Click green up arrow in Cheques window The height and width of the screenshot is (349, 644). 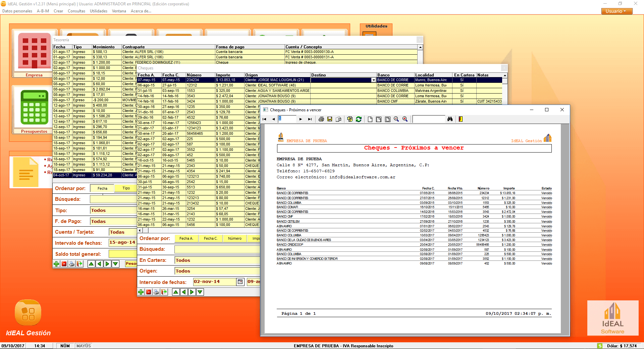coord(176,292)
